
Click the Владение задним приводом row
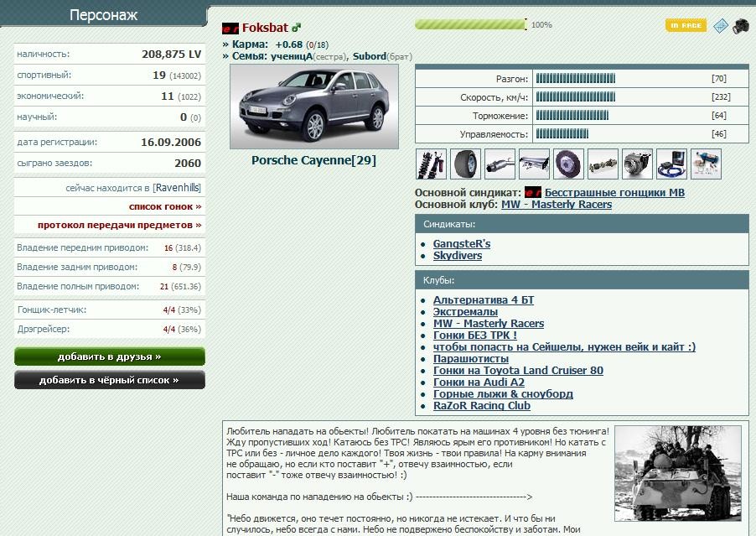[110, 268]
